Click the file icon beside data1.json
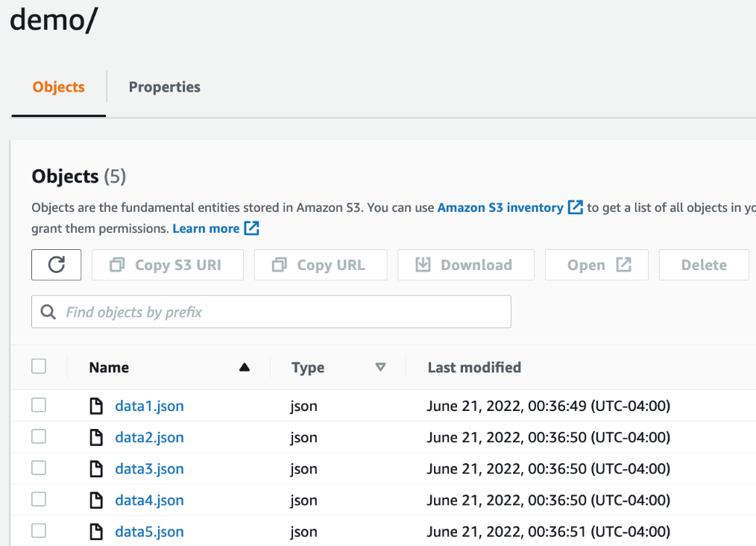 (x=96, y=405)
